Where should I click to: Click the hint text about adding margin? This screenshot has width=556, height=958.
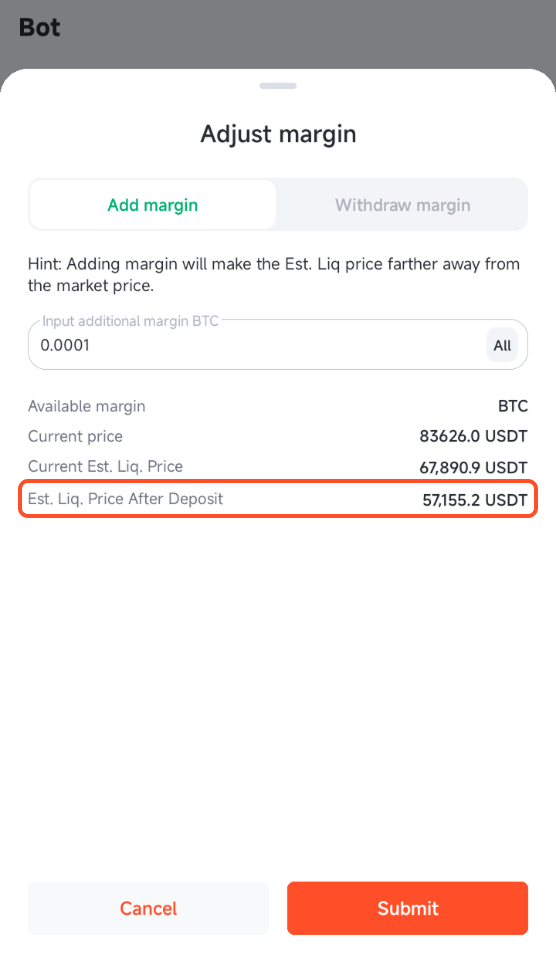tap(274, 274)
